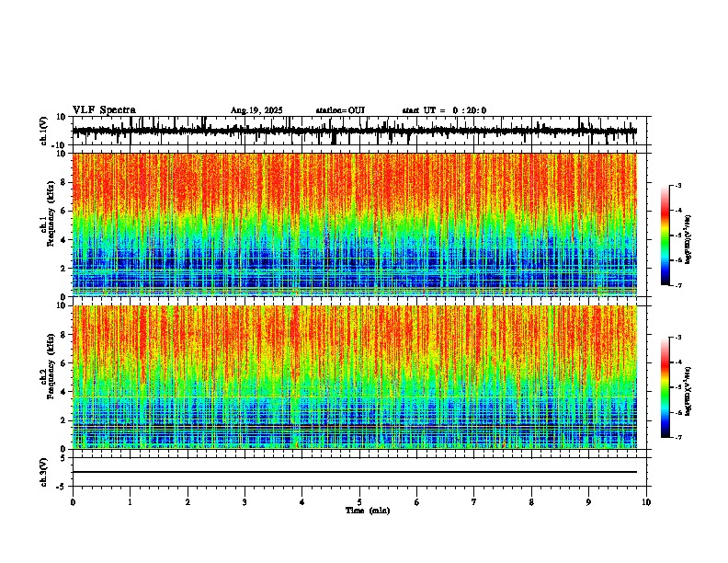Click the log(PSD) units label beside ch.1 colorbar
This screenshot has width=728, height=563.
click(x=688, y=239)
